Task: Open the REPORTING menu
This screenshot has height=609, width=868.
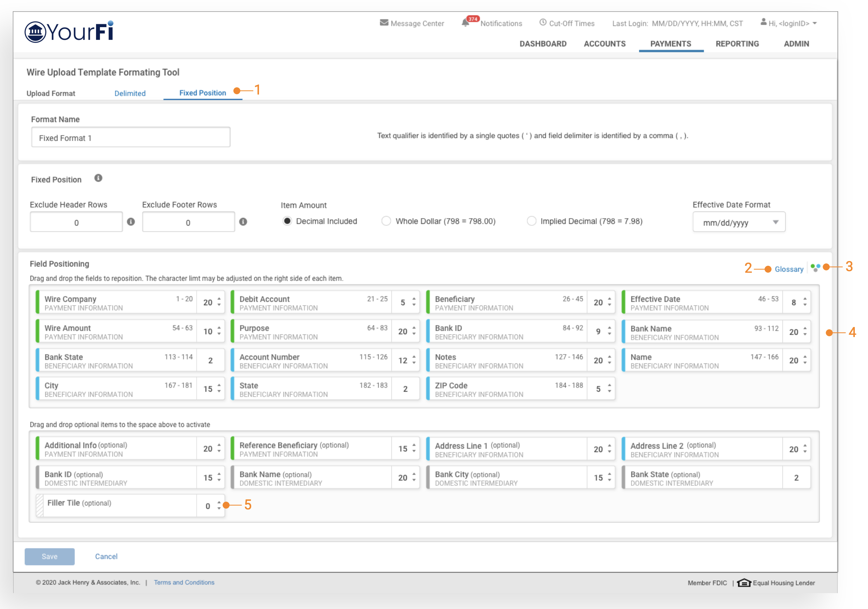Action: click(737, 44)
